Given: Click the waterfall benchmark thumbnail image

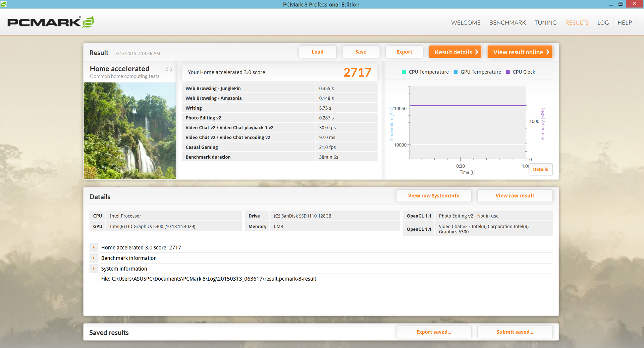Looking at the screenshot, I should tap(129, 131).
